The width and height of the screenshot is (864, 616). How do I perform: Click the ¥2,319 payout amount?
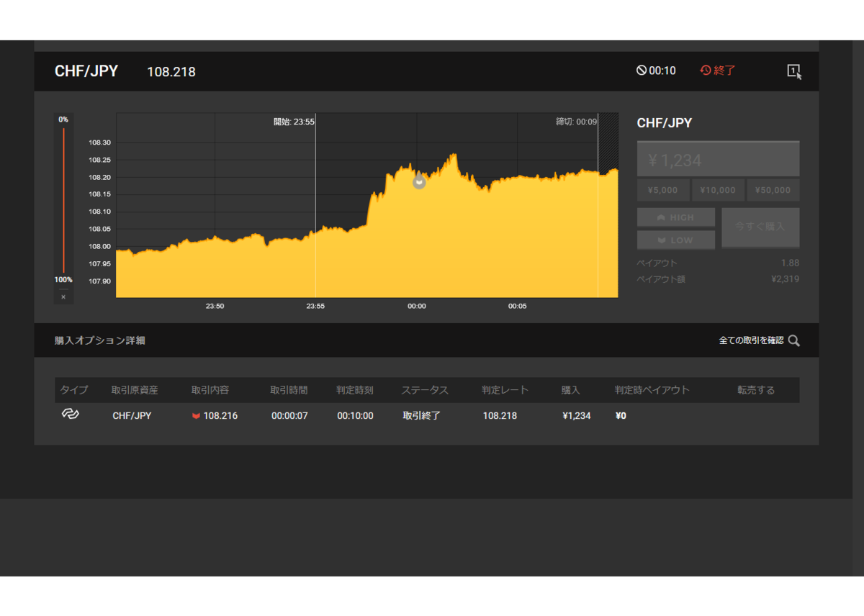tap(785, 278)
